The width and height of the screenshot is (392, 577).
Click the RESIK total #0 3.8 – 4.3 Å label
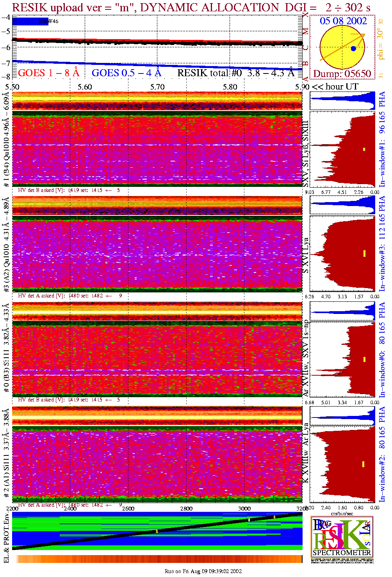[x=235, y=73]
